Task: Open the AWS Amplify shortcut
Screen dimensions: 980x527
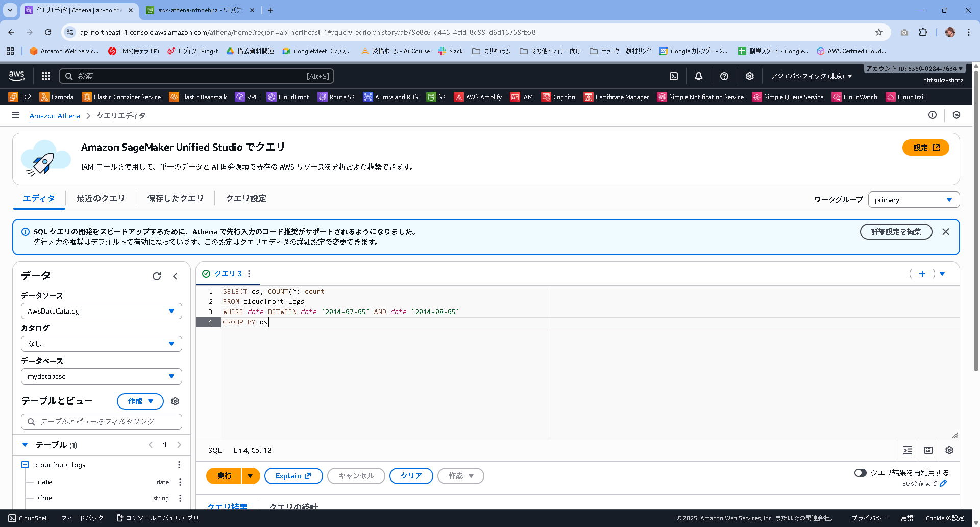Action: (x=478, y=97)
